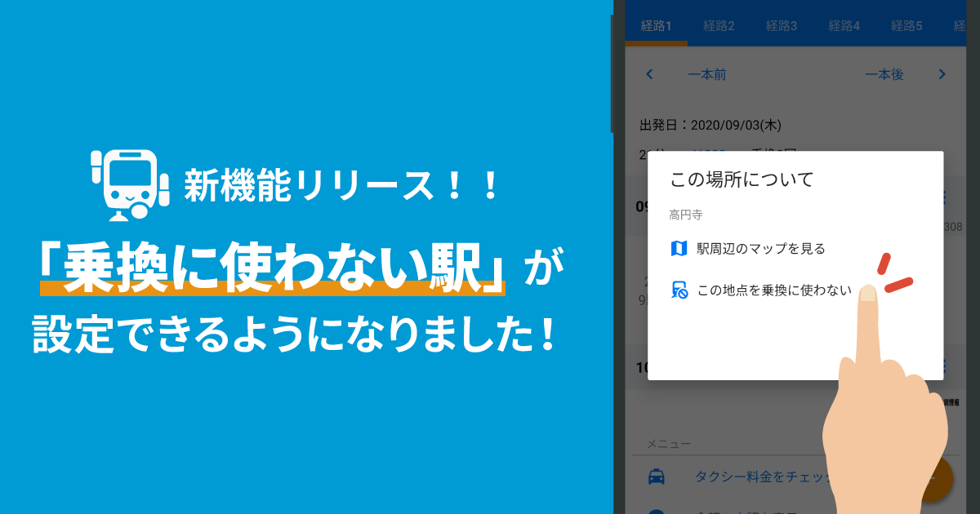
Task: Tap the map icon in the dialog
Action: click(x=679, y=248)
